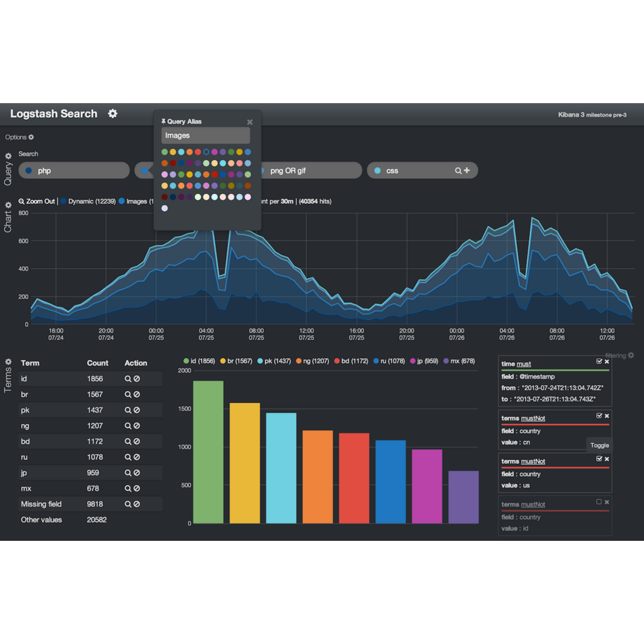Open the mustNot dropdown on the country cn filter
Viewport: 644px width, 644px height.
click(x=533, y=418)
